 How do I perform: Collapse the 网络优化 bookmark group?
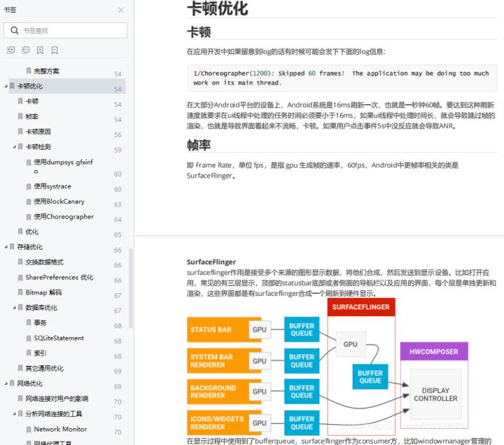click(x=6, y=383)
